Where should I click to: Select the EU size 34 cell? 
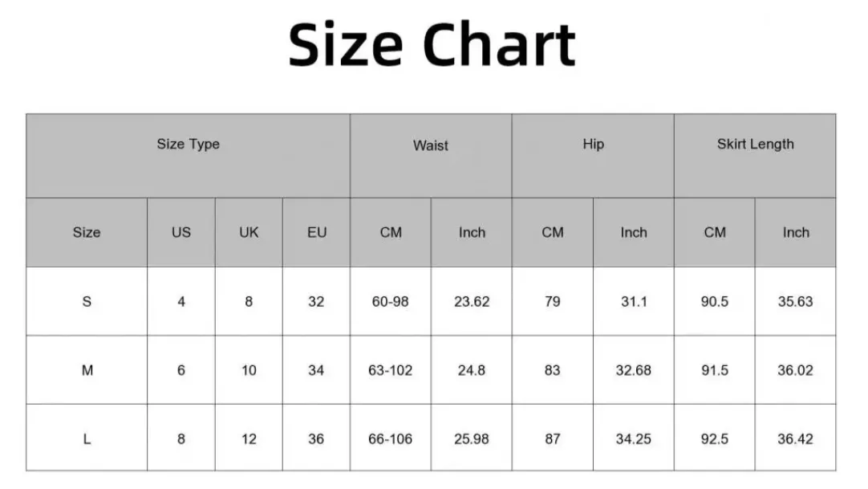point(317,370)
